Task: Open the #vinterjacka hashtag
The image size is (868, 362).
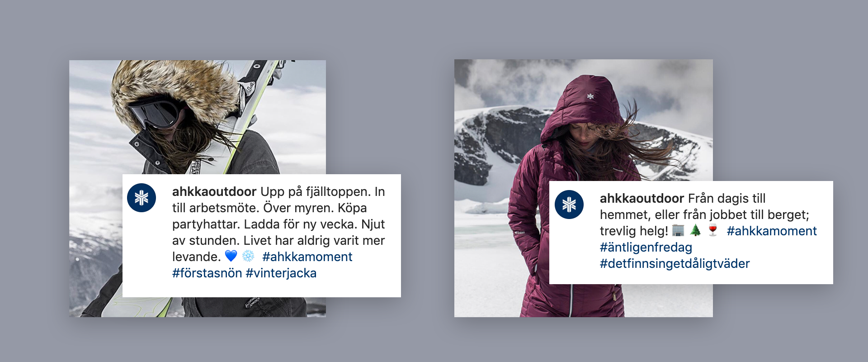Action: point(281,273)
